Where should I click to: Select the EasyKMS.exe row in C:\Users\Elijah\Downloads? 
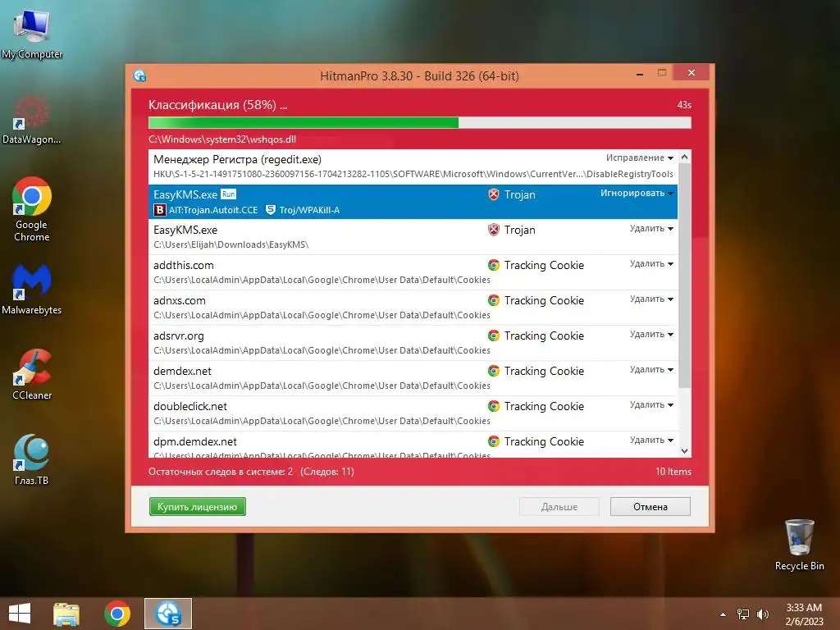413,237
